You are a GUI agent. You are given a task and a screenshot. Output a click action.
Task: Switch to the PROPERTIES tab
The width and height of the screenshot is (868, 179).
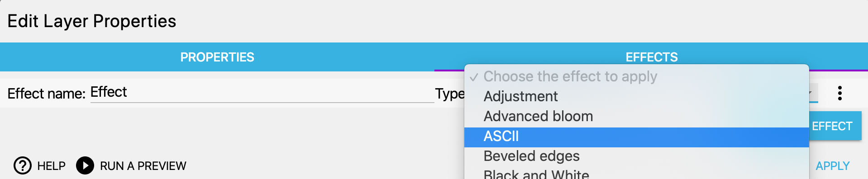click(x=217, y=57)
